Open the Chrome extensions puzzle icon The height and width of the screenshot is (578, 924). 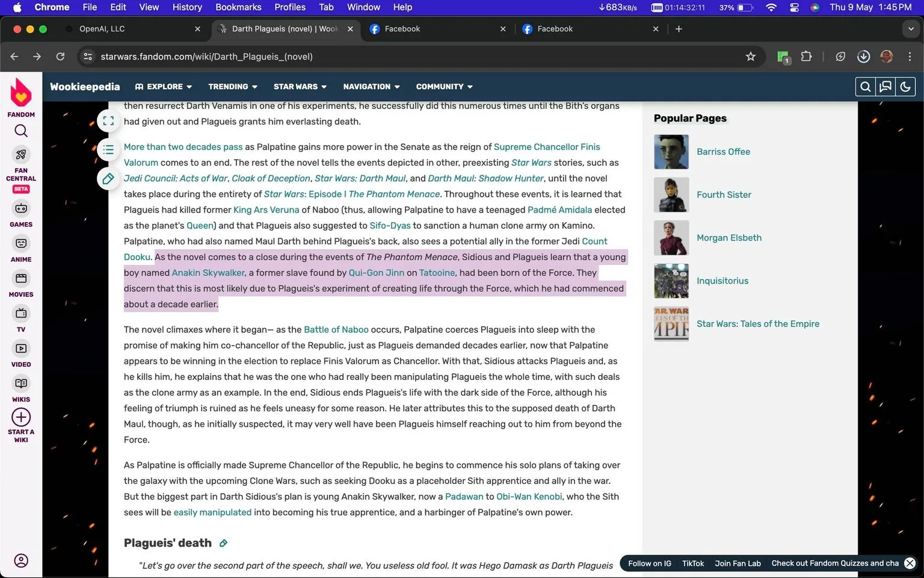806,56
